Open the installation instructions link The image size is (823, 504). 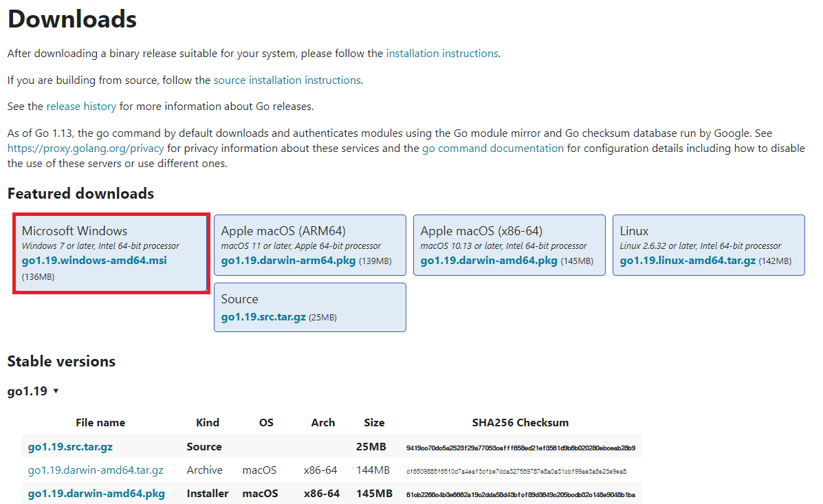(442, 54)
